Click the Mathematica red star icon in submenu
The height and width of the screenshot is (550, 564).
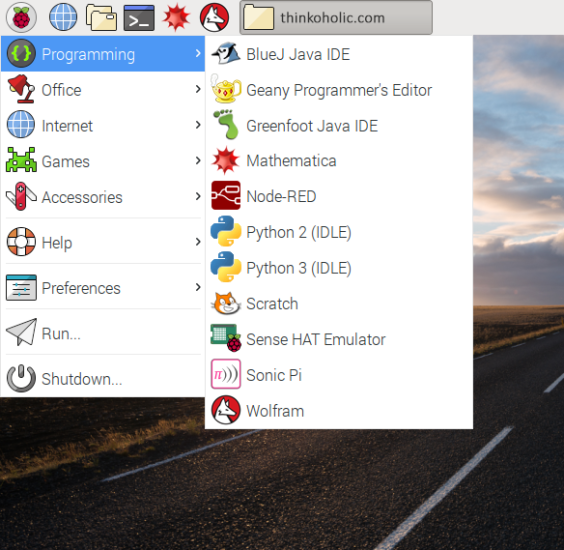226,160
